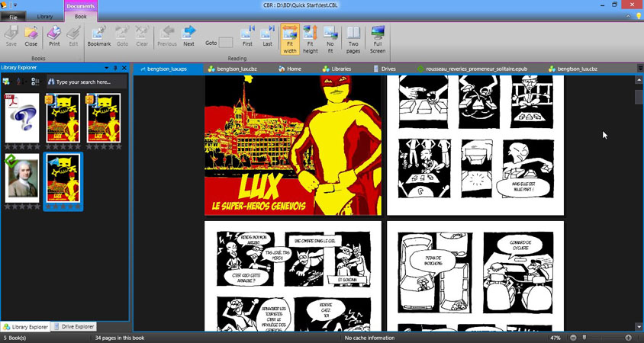Click the Edit book icon

[x=73, y=36]
